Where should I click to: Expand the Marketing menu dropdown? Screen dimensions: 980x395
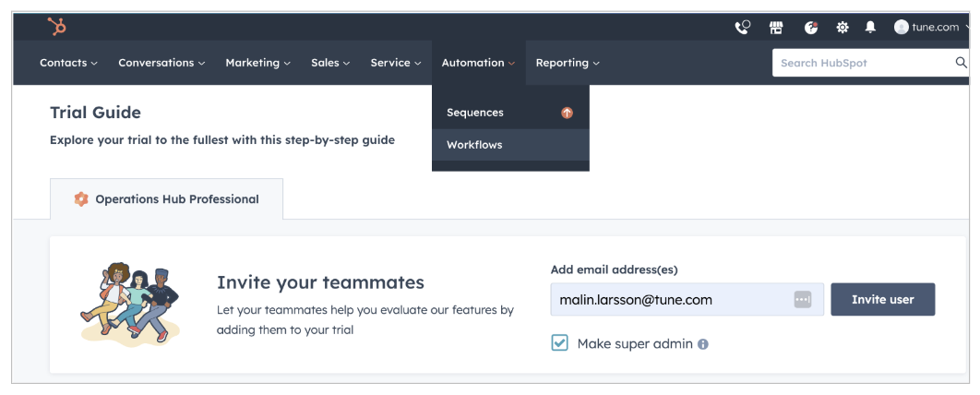[x=258, y=63]
